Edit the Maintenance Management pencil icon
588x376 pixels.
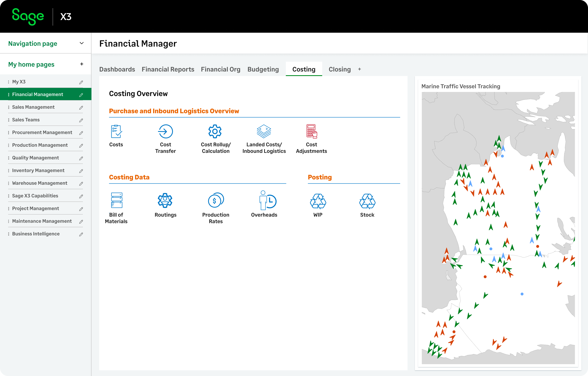[x=81, y=222]
